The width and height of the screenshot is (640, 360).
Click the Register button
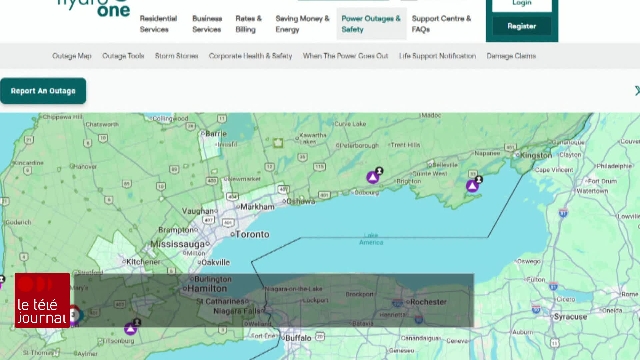522,26
